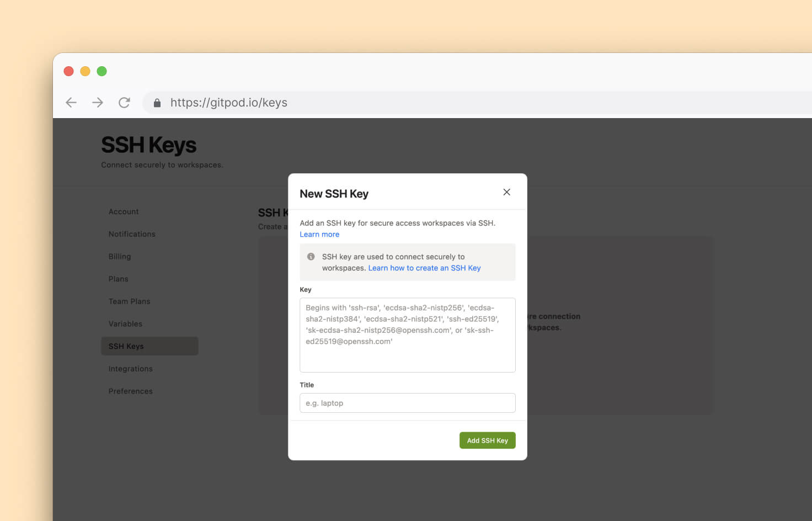Screen dimensions: 812x521
Task: Open the Integrations settings page
Action: [131, 369]
